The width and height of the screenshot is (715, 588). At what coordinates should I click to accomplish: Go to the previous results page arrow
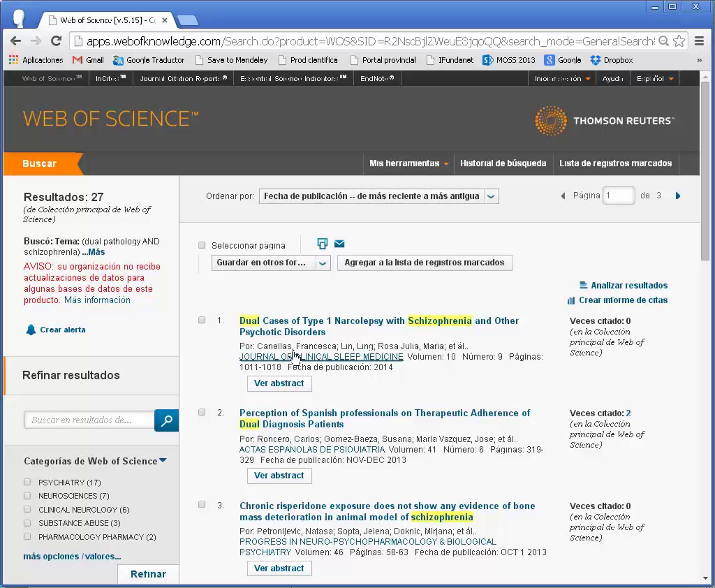pos(563,196)
